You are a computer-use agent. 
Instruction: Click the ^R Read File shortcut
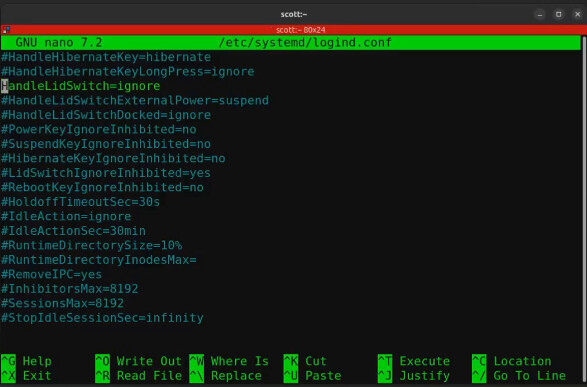[x=138, y=376]
